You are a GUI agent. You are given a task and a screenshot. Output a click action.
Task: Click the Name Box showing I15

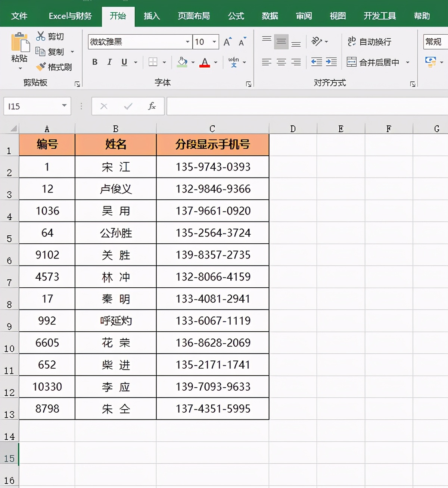pos(34,106)
